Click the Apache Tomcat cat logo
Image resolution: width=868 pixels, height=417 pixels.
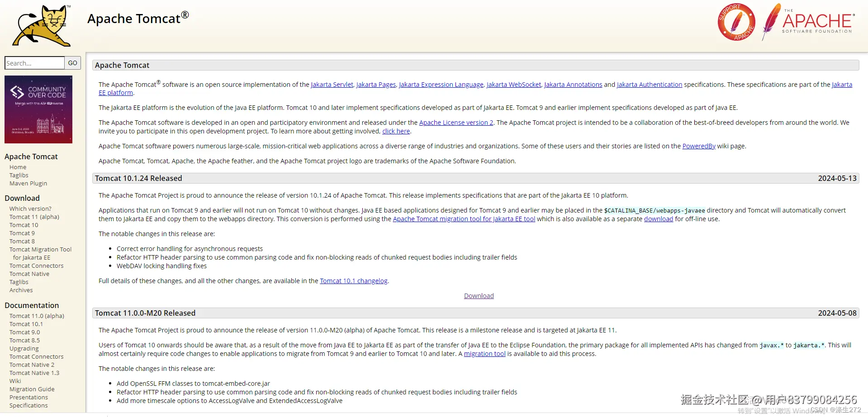point(42,25)
